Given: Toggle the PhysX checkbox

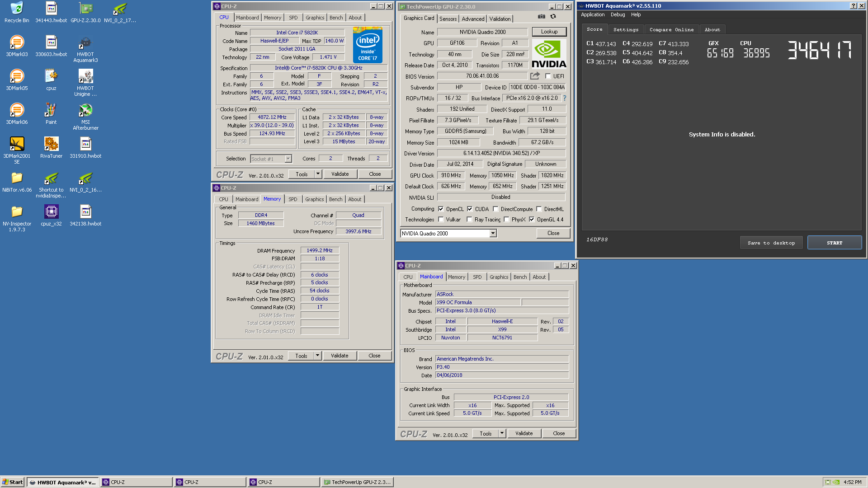Looking at the screenshot, I should click(x=507, y=220).
